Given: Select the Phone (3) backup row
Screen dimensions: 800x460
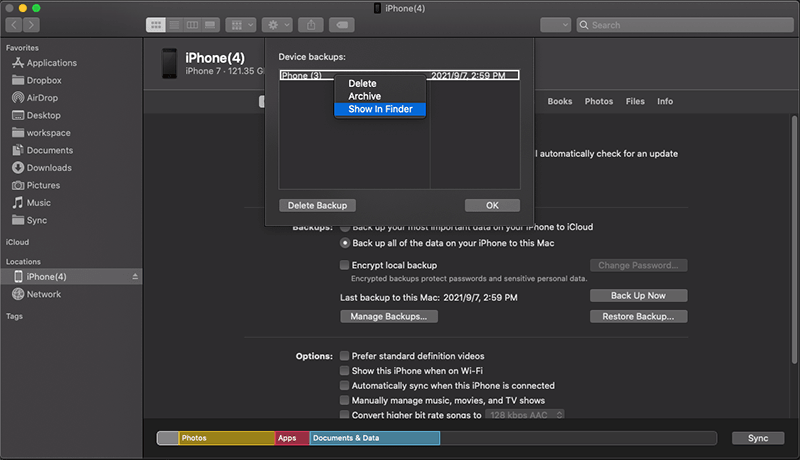Looking at the screenshot, I should tap(399, 75).
